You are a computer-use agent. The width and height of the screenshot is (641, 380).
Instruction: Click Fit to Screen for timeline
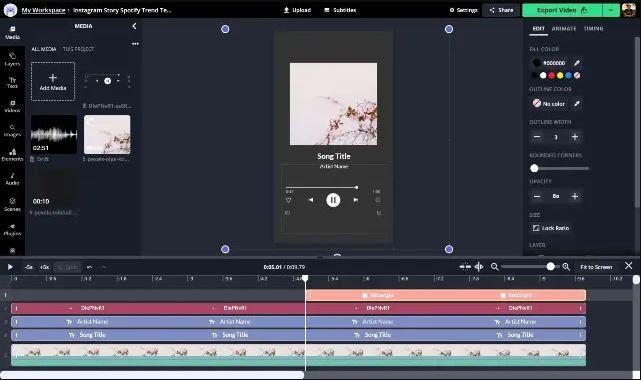pyautogui.click(x=596, y=267)
